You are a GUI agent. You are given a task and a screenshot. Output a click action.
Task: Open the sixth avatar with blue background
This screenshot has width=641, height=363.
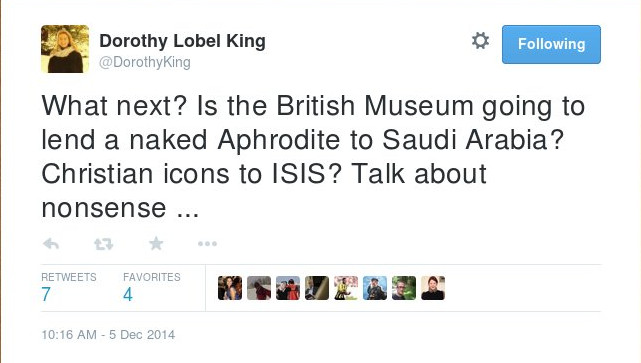pyautogui.click(x=375, y=288)
